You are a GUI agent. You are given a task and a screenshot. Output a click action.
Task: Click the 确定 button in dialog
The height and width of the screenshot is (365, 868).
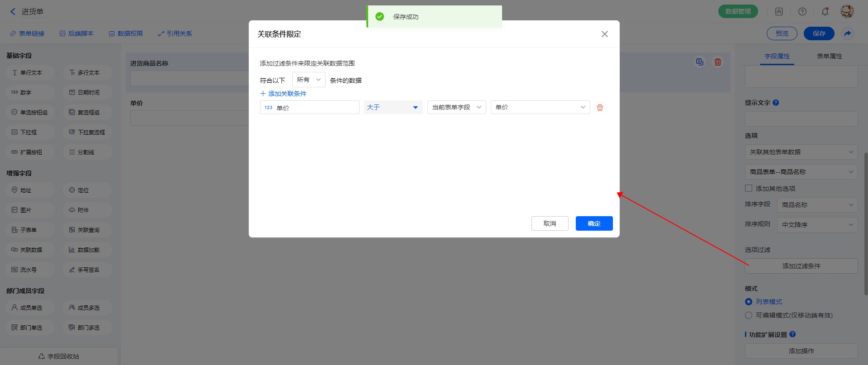tap(594, 223)
